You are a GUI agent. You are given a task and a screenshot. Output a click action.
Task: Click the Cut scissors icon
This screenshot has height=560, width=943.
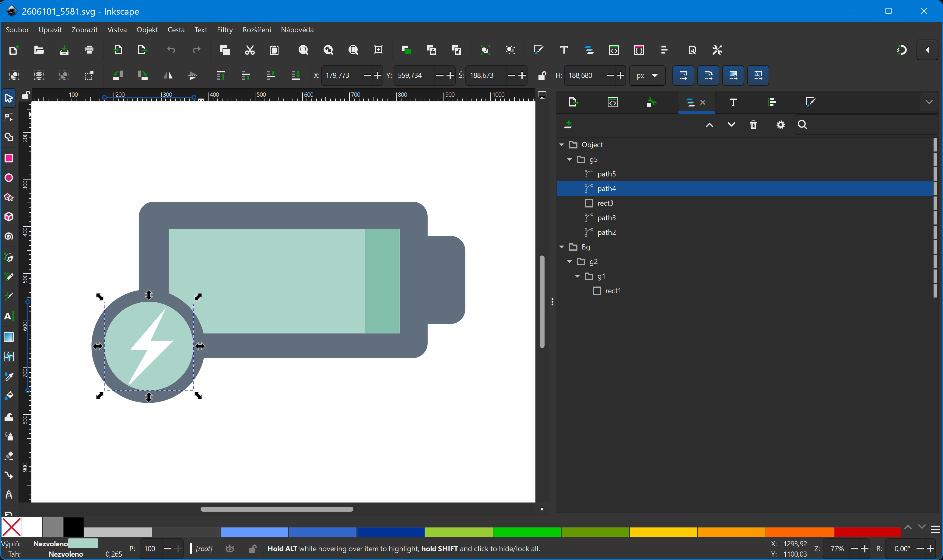(x=250, y=50)
